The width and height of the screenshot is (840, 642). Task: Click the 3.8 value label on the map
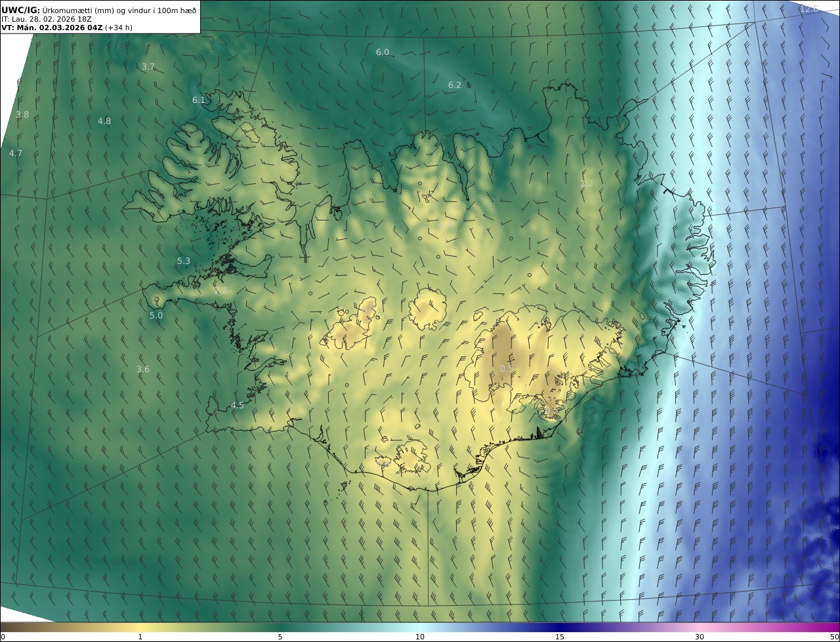(22, 115)
